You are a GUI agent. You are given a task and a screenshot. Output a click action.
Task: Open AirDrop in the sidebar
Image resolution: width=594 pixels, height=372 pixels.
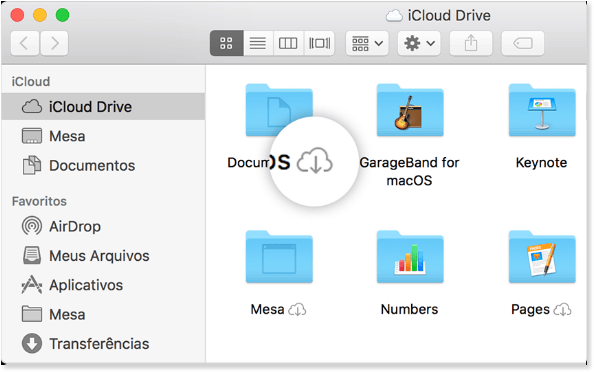click(103, 226)
